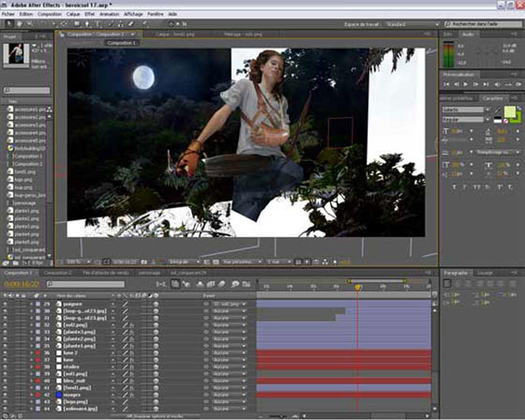Expand layer 40 bleu_nuit properties
The height and width of the screenshot is (420, 525).
point(32,381)
